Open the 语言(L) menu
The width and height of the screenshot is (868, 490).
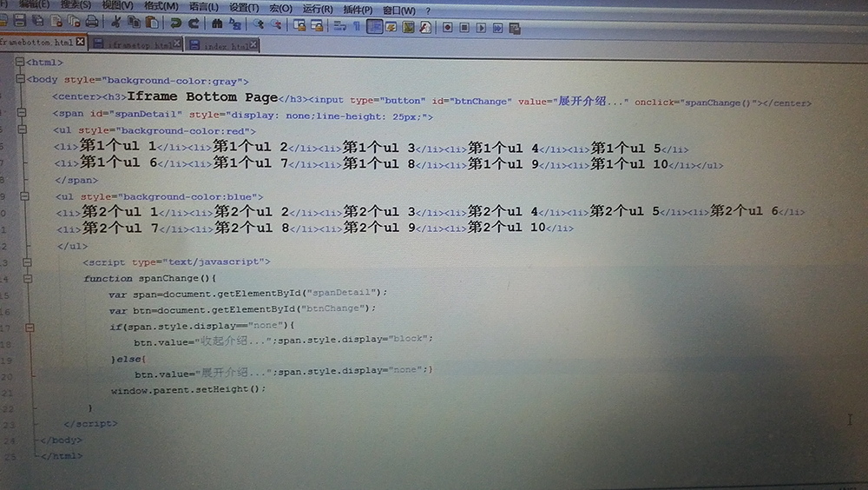point(204,7)
